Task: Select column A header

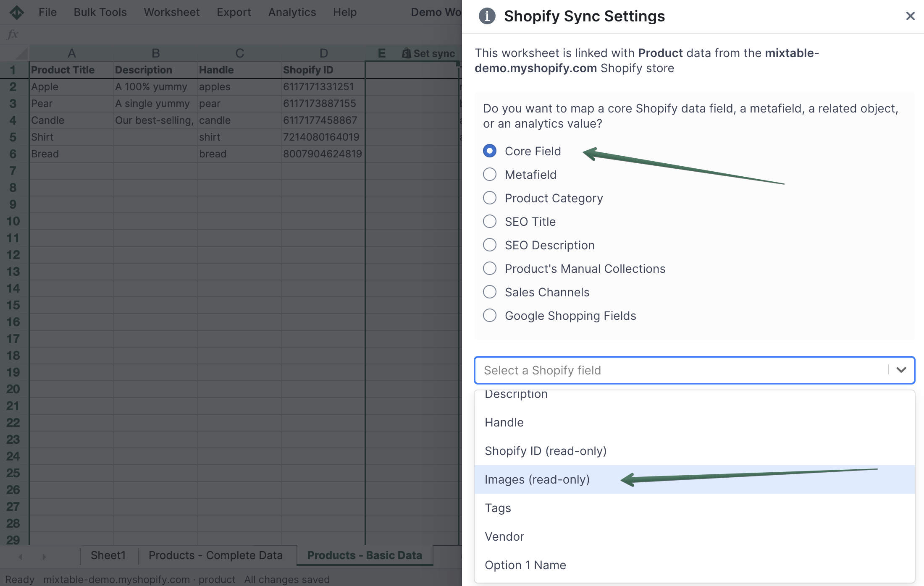Action: (71, 53)
